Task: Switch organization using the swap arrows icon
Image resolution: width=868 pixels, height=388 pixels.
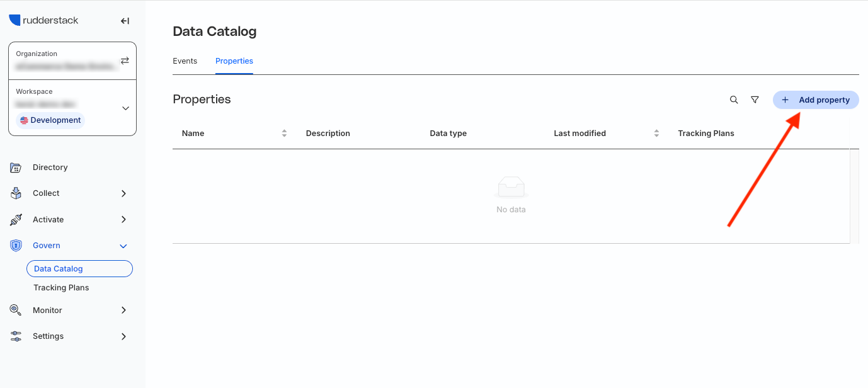Action: pyautogui.click(x=125, y=60)
